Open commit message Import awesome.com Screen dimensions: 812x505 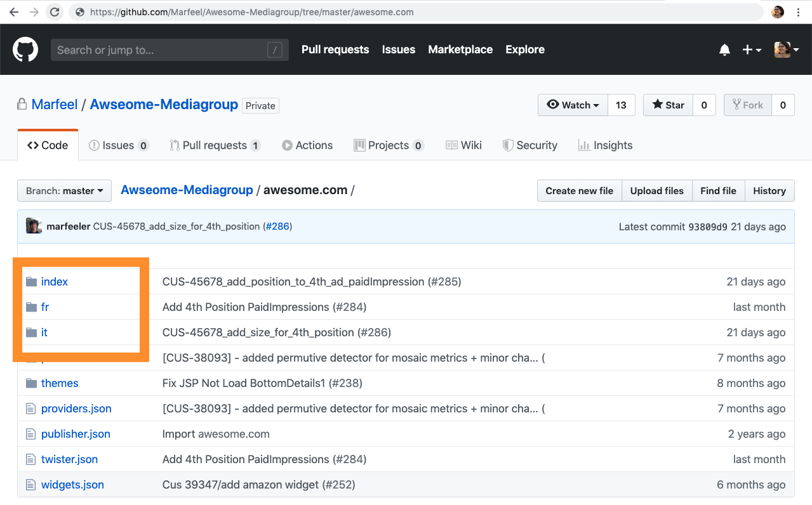[216, 434]
